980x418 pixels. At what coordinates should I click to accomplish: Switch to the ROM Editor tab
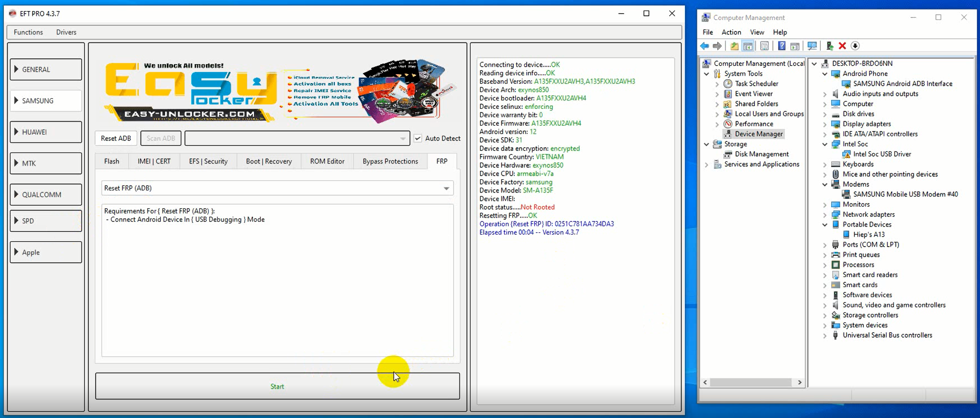[327, 161]
